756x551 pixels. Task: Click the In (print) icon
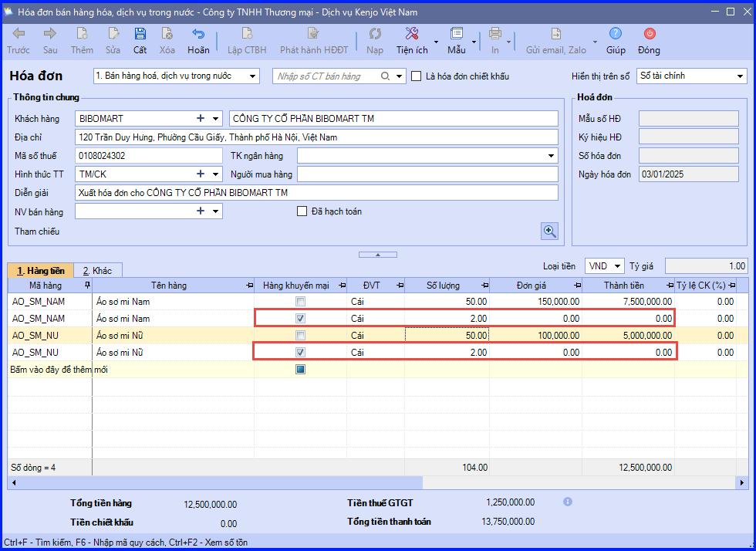(495, 34)
